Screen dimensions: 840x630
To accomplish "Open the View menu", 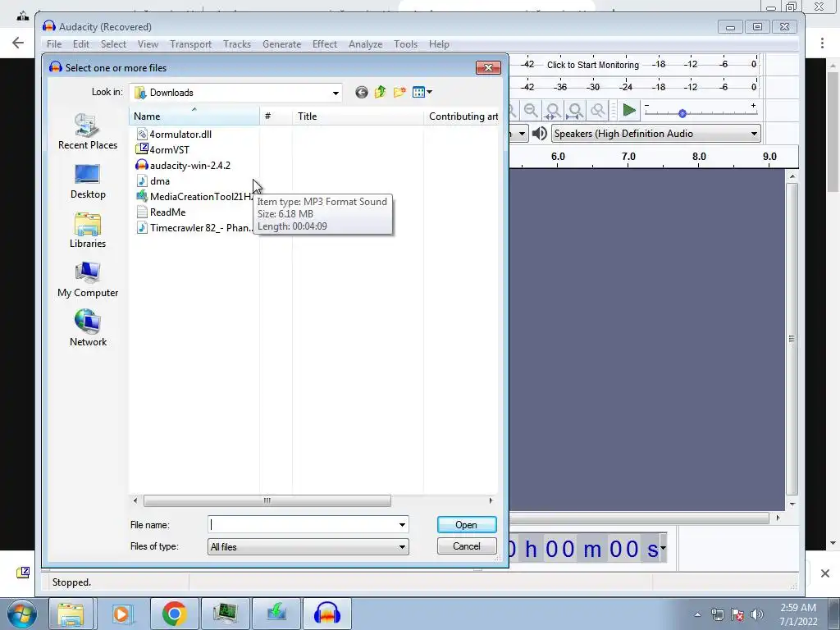I will [x=148, y=44].
